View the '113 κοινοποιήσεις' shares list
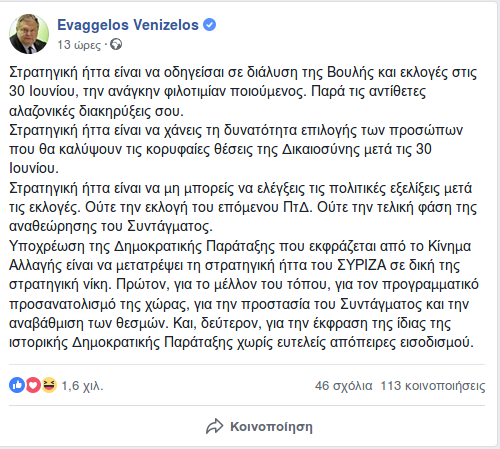This screenshot has height=449, width=500. click(x=433, y=386)
